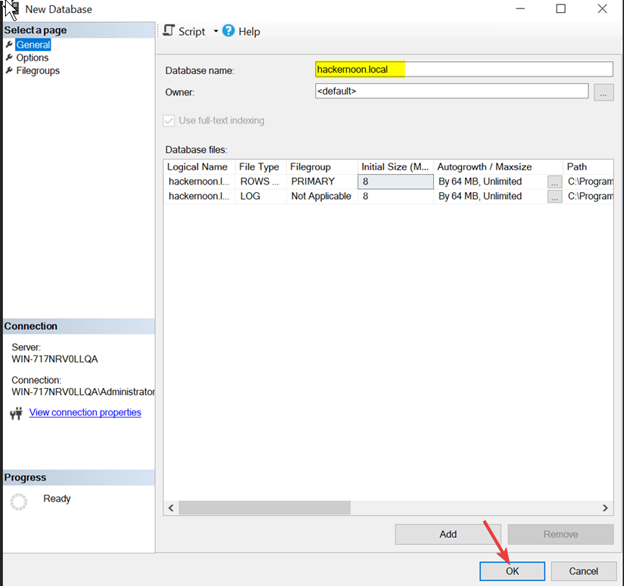624x586 pixels.
Task: Open the Script dropdown arrow
Action: (216, 31)
